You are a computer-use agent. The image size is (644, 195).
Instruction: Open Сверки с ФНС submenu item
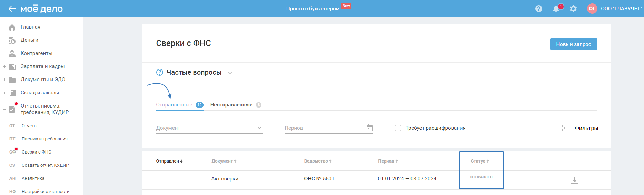point(37,152)
